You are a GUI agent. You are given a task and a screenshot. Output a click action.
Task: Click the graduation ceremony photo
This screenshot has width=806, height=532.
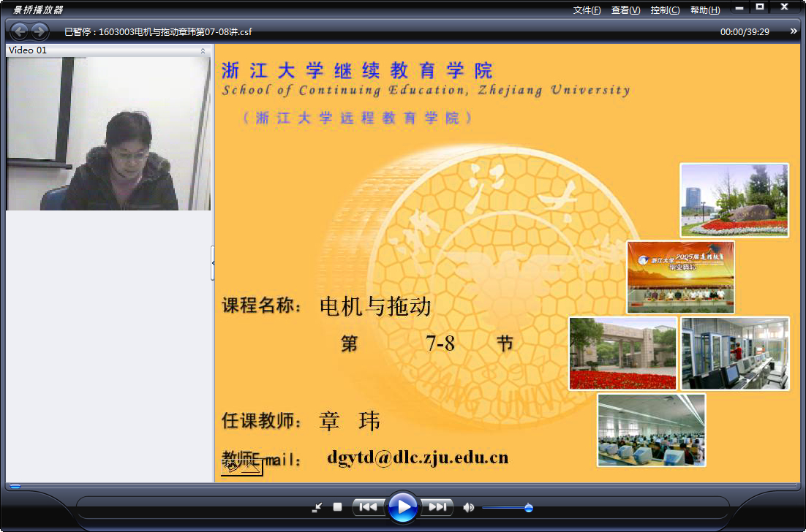pyautogui.click(x=681, y=277)
